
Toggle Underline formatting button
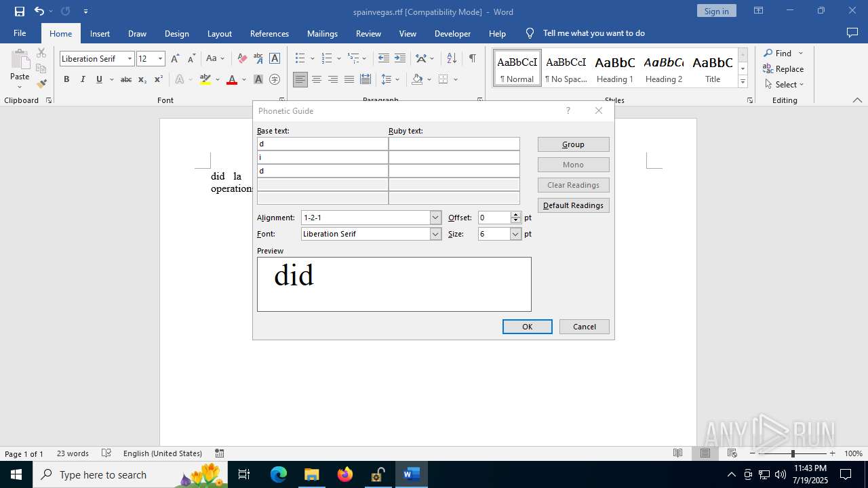click(99, 79)
